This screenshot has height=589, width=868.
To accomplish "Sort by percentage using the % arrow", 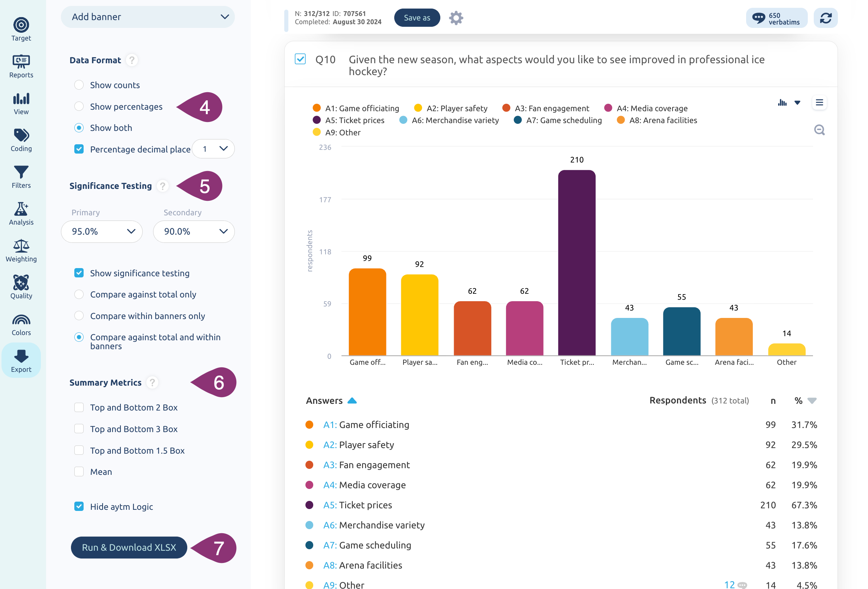I will coord(812,400).
